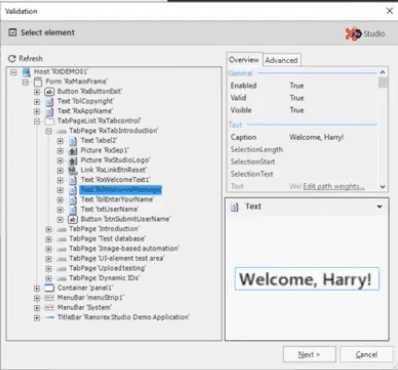Screen dimensions: 398x370
Task: Collapse the TabPage 'RxTabIntroduction' node
Action: 49,131
